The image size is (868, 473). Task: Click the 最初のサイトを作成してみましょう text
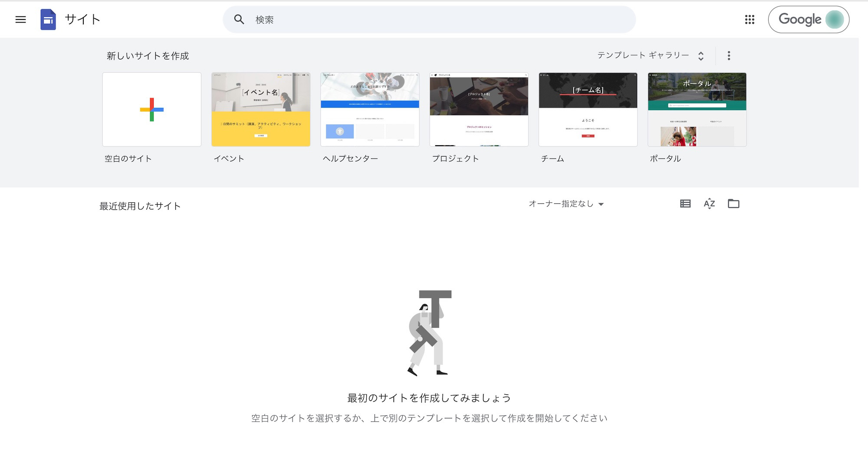pyautogui.click(x=429, y=398)
